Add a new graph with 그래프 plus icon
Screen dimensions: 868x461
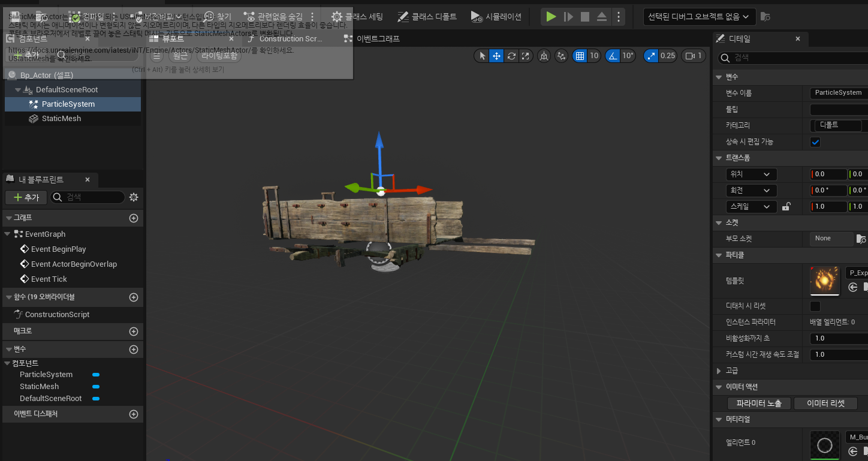(x=134, y=218)
